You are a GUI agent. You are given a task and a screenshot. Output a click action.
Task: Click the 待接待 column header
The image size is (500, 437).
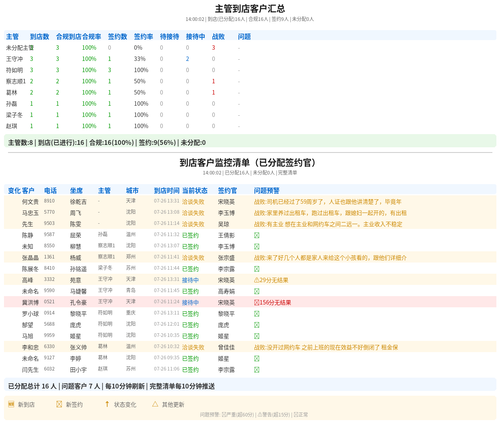click(x=169, y=37)
